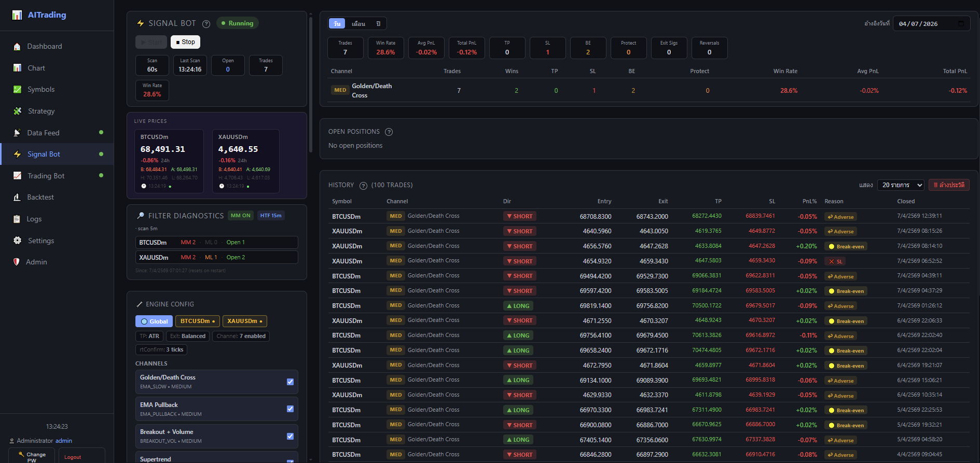Click the Signal Bot panel lightning icon
This screenshot has height=463, width=980.
click(x=140, y=23)
